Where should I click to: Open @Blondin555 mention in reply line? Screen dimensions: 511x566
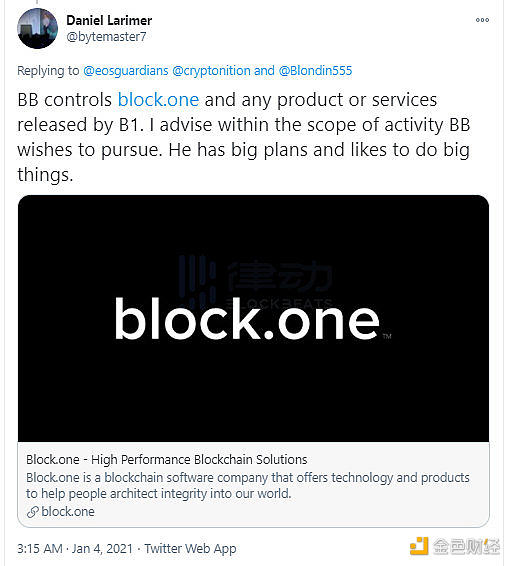(315, 71)
